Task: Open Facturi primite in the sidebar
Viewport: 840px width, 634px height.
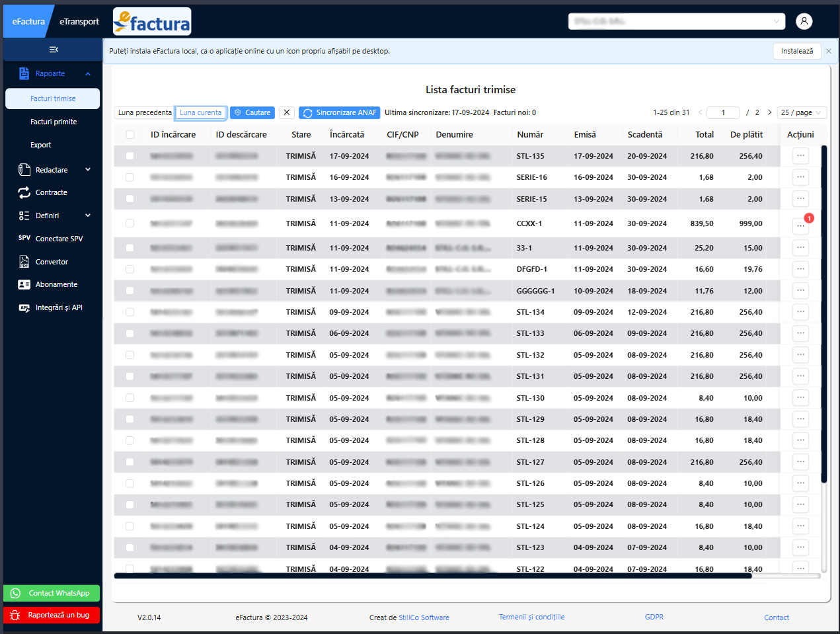Action: (x=54, y=122)
